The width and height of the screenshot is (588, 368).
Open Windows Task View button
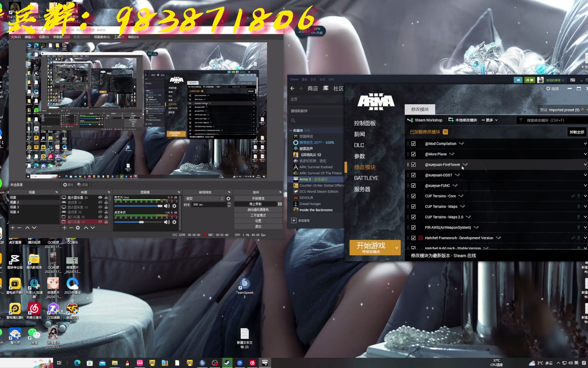point(59,363)
